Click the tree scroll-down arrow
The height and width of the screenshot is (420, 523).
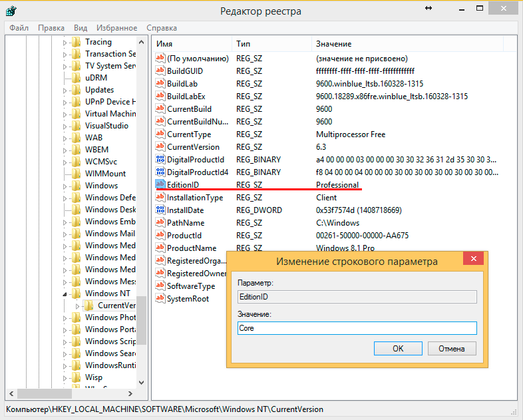142,383
